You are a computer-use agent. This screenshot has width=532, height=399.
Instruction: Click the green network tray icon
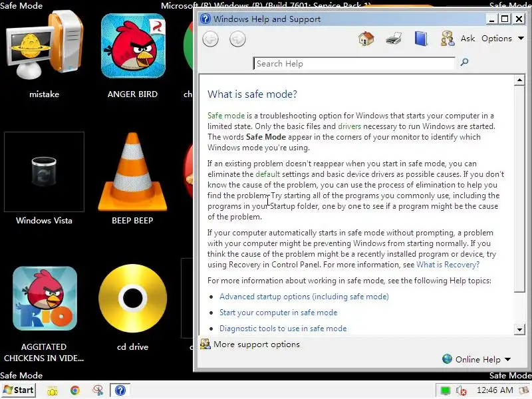445,391
